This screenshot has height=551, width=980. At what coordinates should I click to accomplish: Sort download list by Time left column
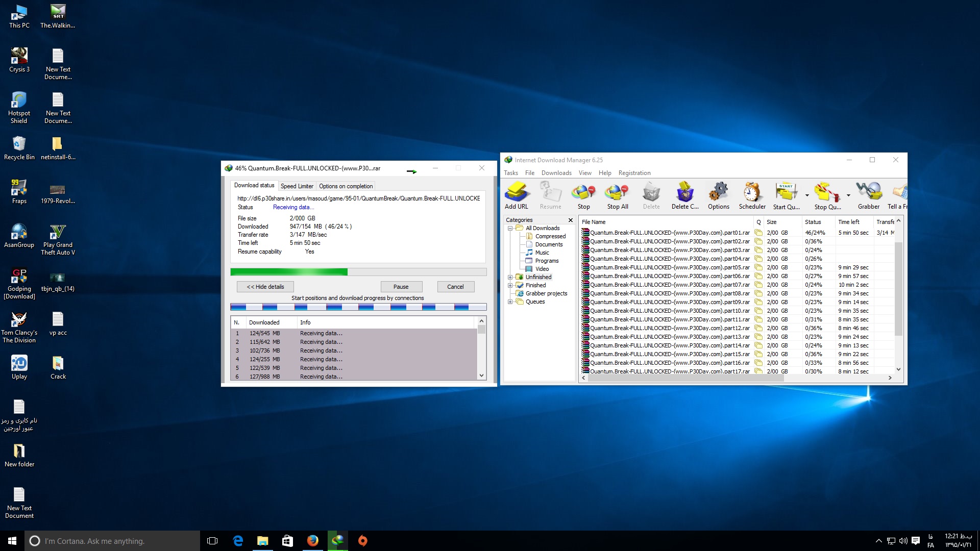854,222
